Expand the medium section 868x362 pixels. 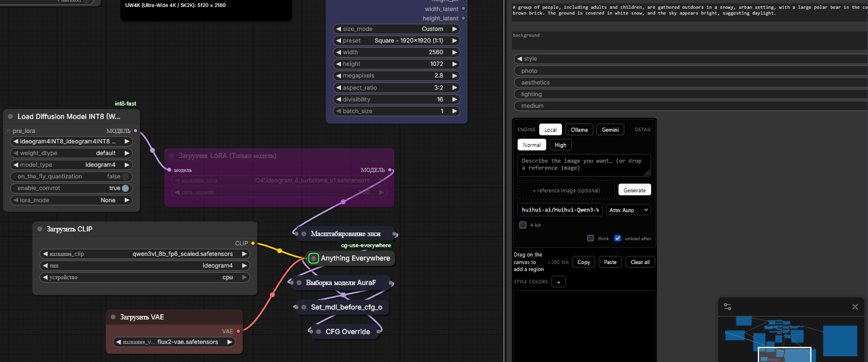(691, 106)
